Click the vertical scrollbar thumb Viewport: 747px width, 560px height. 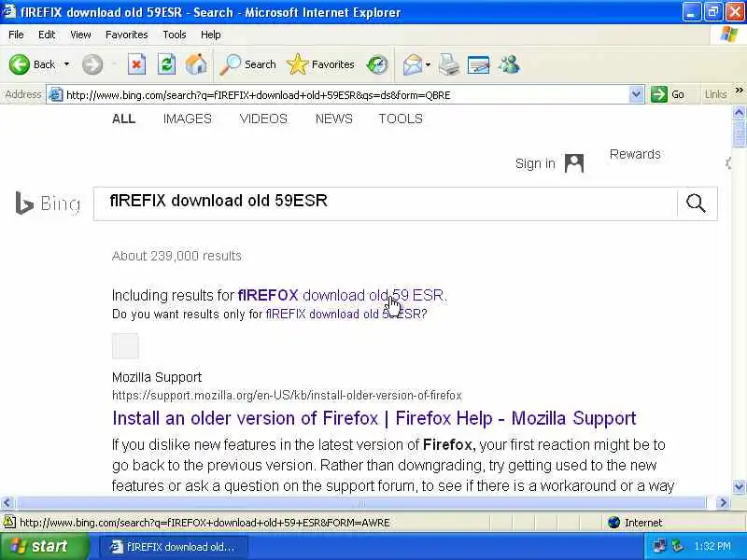click(x=739, y=133)
